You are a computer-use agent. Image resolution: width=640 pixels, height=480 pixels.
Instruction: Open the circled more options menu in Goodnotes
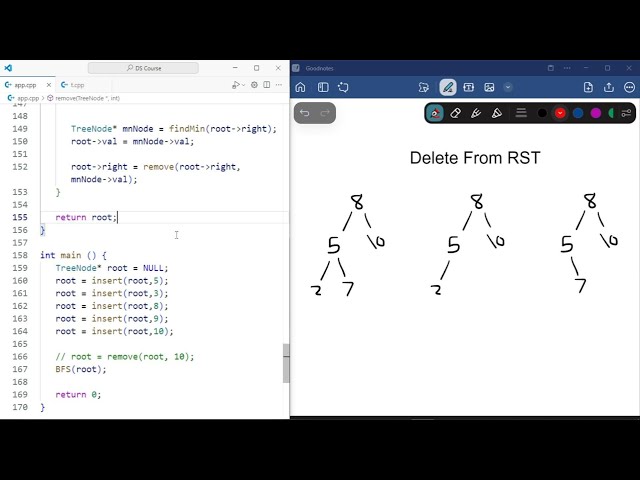point(629,87)
